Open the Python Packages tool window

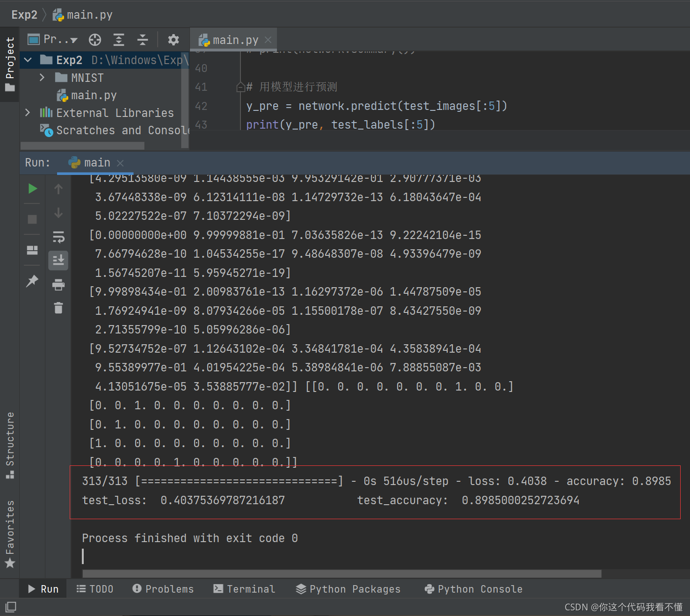point(348,589)
